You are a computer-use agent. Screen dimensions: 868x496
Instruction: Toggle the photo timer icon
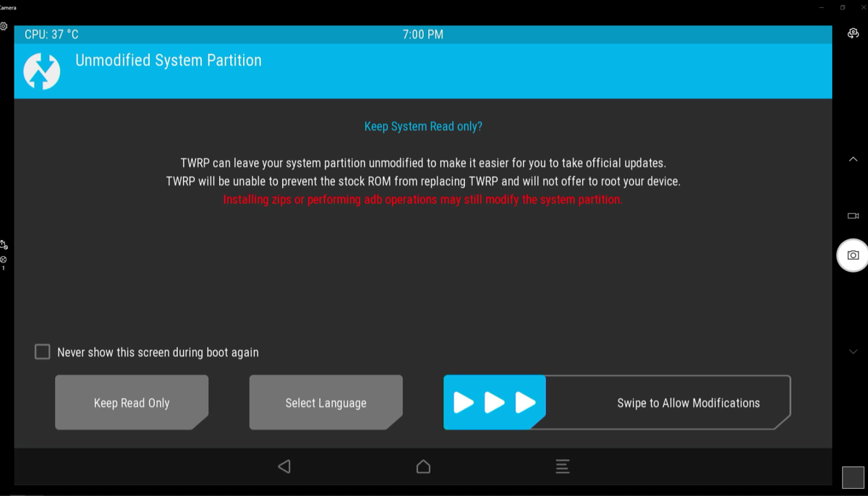(4, 245)
